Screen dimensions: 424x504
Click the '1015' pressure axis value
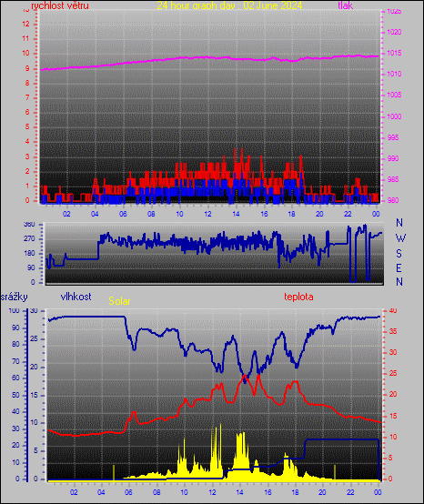tap(394, 53)
